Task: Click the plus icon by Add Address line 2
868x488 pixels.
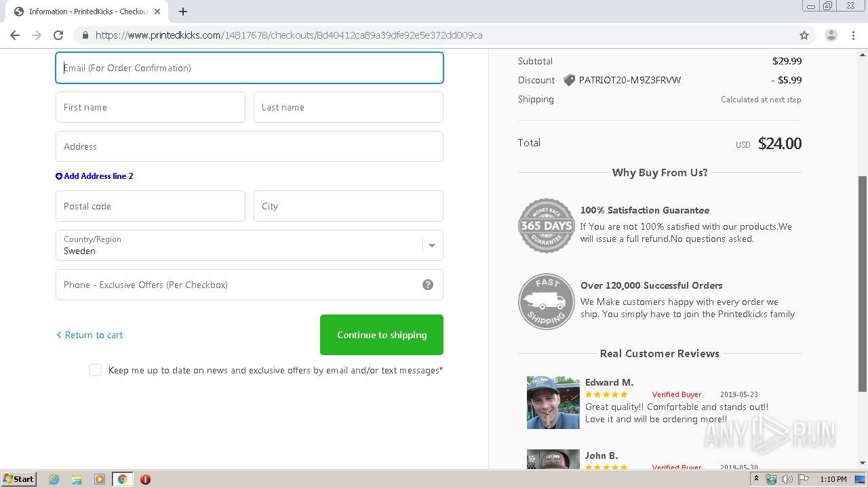Action: (59, 176)
